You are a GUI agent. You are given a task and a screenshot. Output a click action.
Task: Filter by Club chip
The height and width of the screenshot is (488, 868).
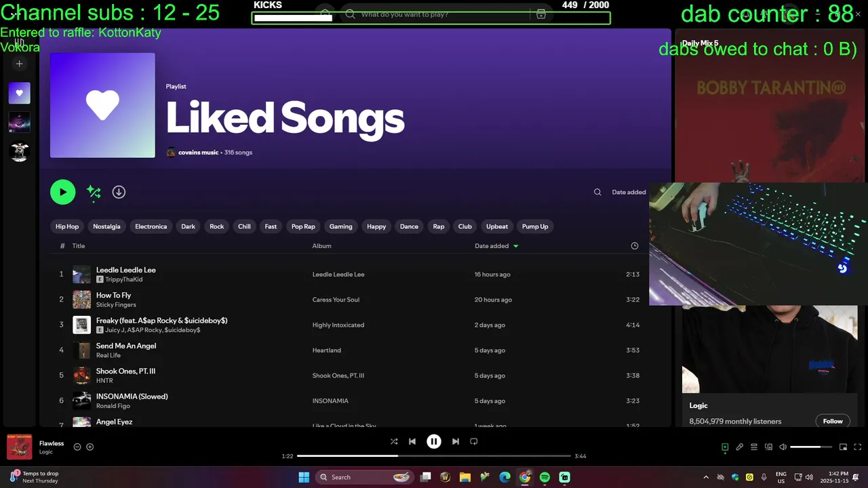[465, 226]
